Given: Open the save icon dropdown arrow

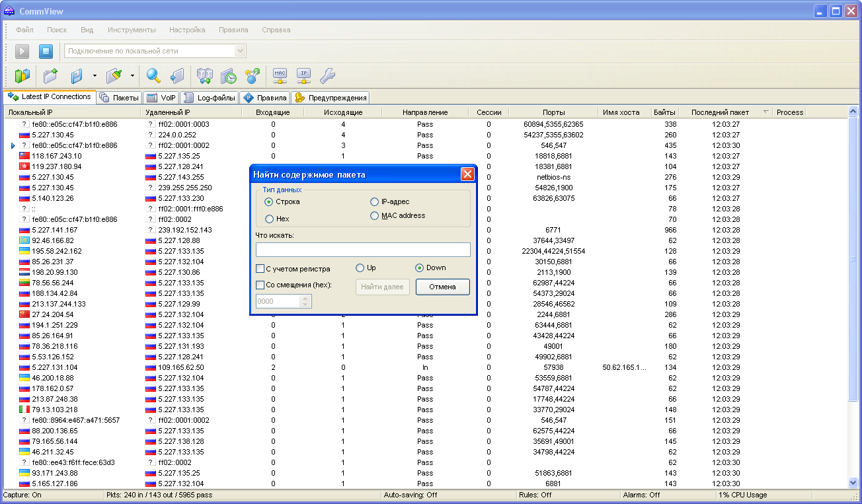Looking at the screenshot, I should tap(95, 76).
